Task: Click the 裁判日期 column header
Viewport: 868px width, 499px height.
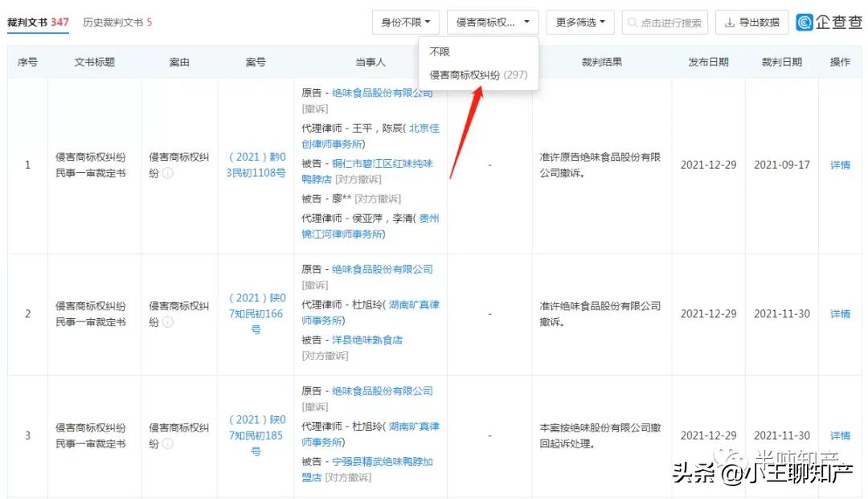Action: tap(782, 62)
